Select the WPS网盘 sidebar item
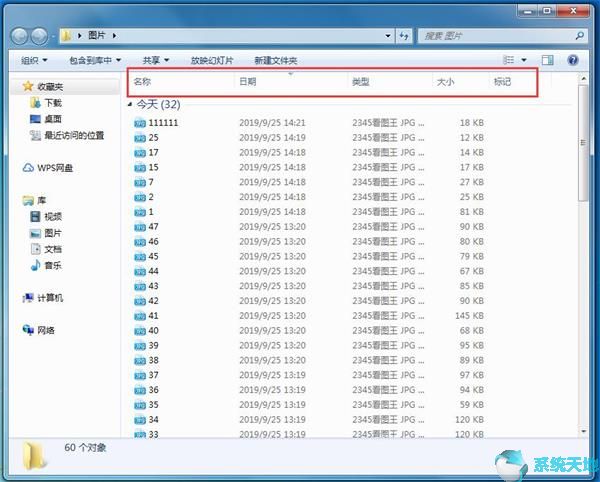600x482 pixels. click(x=54, y=168)
